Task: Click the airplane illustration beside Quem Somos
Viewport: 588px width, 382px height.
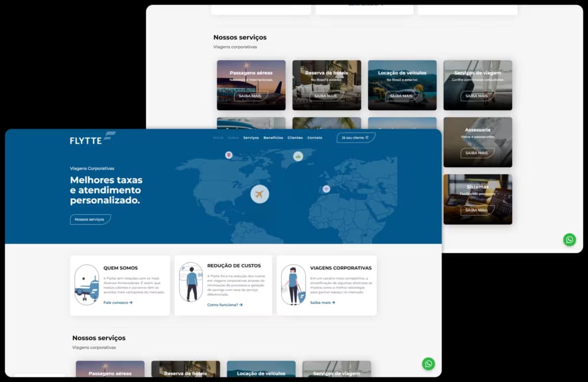Action: [x=87, y=285]
